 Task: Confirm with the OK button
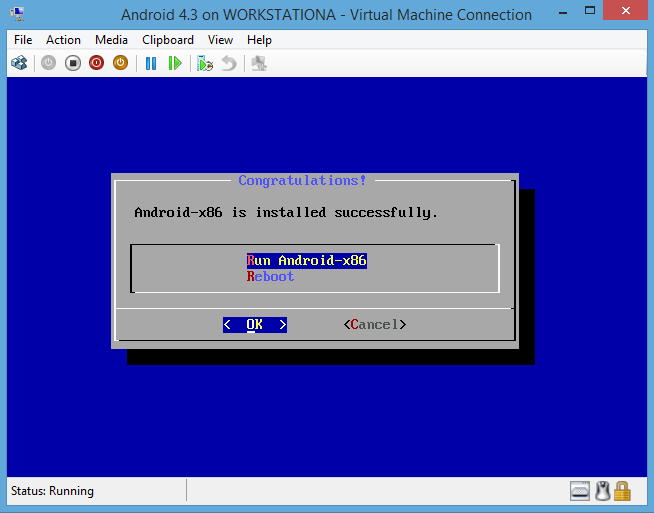tap(255, 324)
